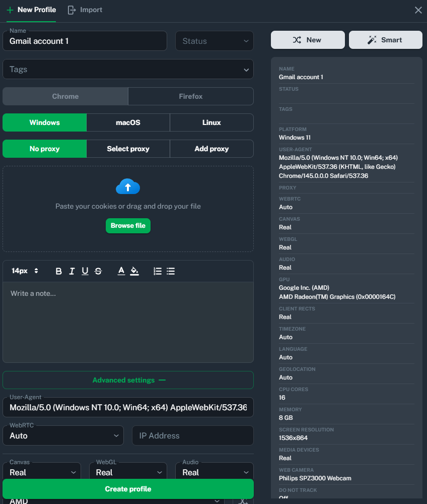Open the note text color picker
The width and height of the screenshot is (427, 504).
[x=121, y=271]
